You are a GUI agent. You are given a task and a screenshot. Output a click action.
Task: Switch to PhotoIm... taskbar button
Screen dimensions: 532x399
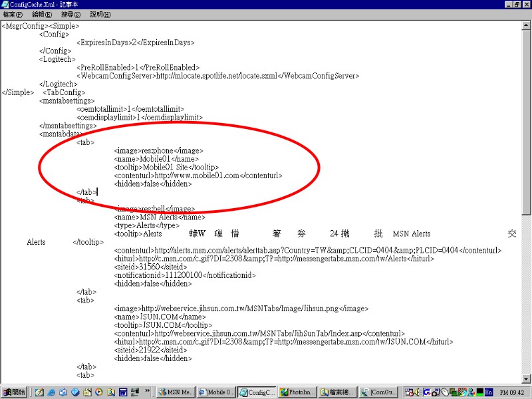click(x=297, y=392)
